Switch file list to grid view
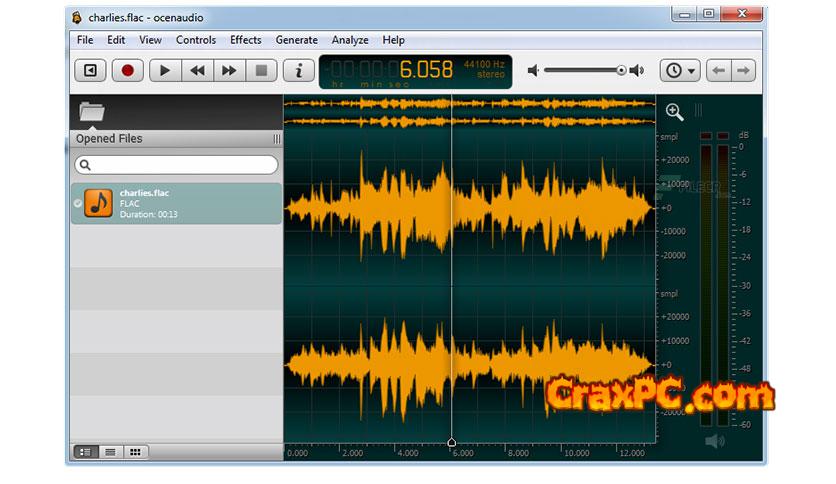 pyautogui.click(x=134, y=452)
